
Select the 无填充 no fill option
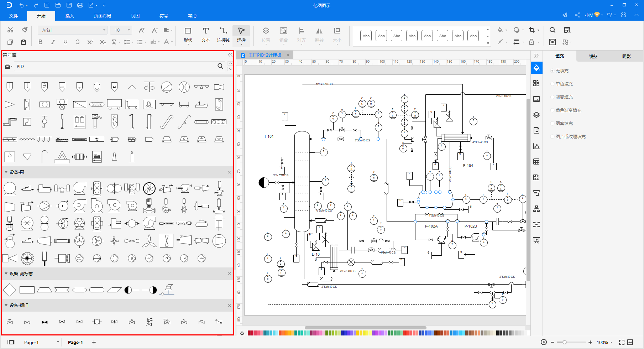[560, 71]
